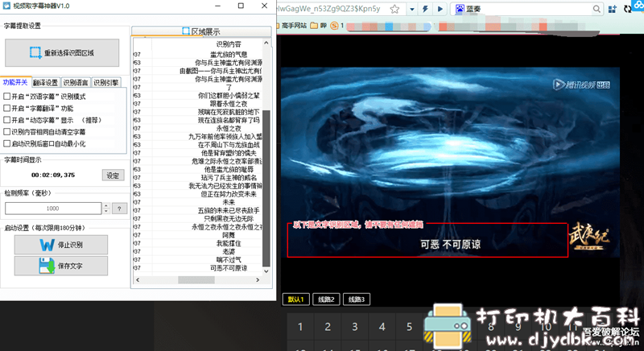The width and height of the screenshot is (644, 351).
Task: Open episode 4 in the episode list
Action: tap(382, 327)
